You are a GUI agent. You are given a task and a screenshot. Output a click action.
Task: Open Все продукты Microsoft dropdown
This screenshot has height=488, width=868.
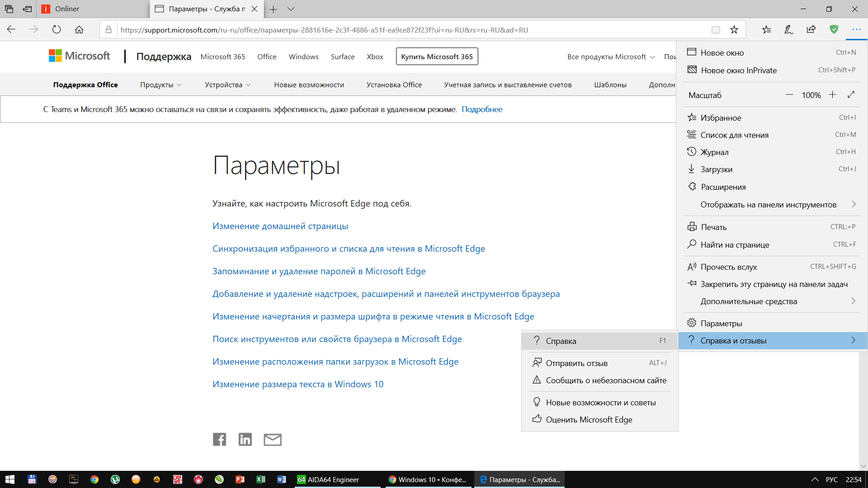[611, 57]
